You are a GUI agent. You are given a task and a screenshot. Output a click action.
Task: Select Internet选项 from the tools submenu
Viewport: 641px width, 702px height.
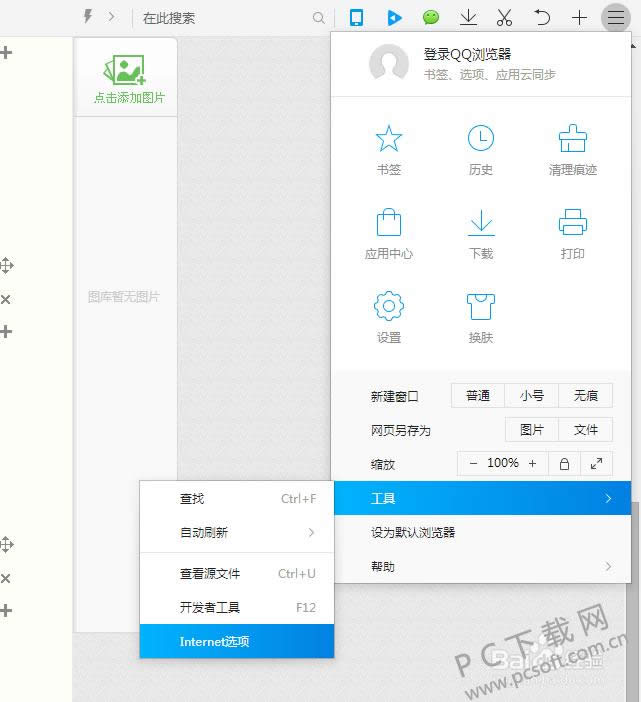(237, 641)
